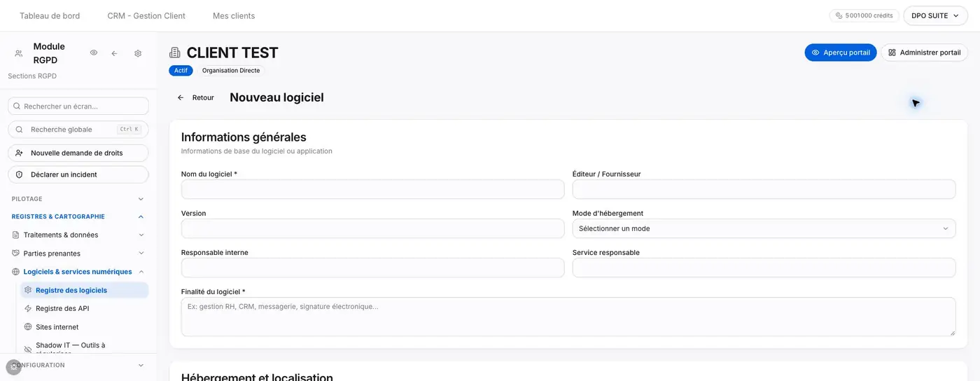This screenshot has height=381, width=980.
Task: Click the globe icon for Logiciels & services numériques
Action: tap(15, 272)
